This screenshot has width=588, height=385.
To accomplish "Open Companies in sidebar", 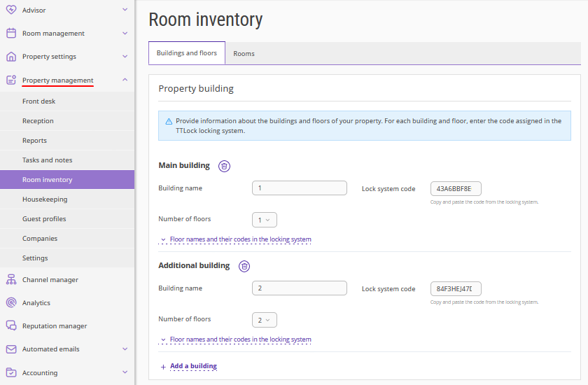I will coord(67,239).
